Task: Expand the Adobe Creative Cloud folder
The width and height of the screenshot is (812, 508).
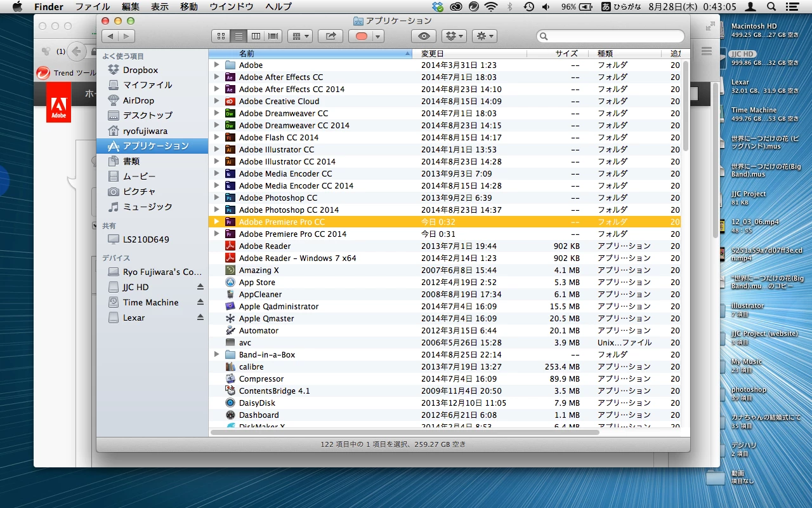Action: tap(216, 102)
